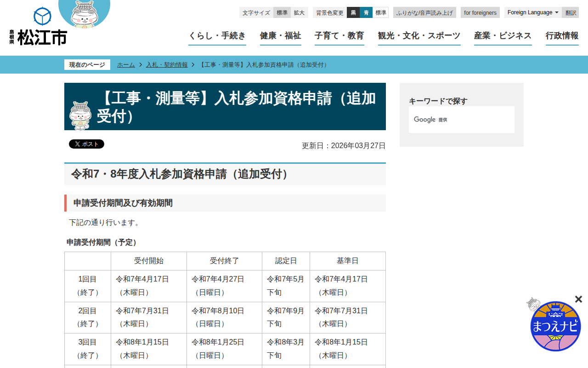Click the mascot character in the header circle
588x368 pixels.
click(x=84, y=14)
